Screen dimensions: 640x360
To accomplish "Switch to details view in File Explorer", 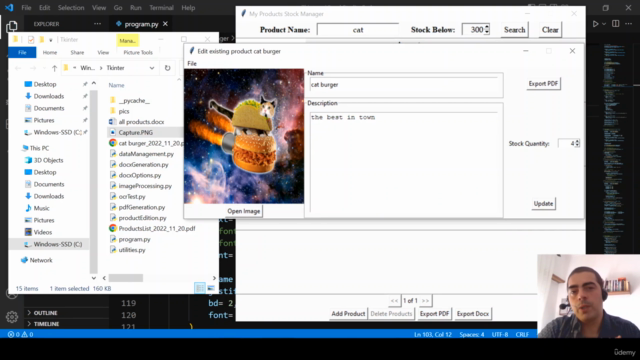I will 200,288.
